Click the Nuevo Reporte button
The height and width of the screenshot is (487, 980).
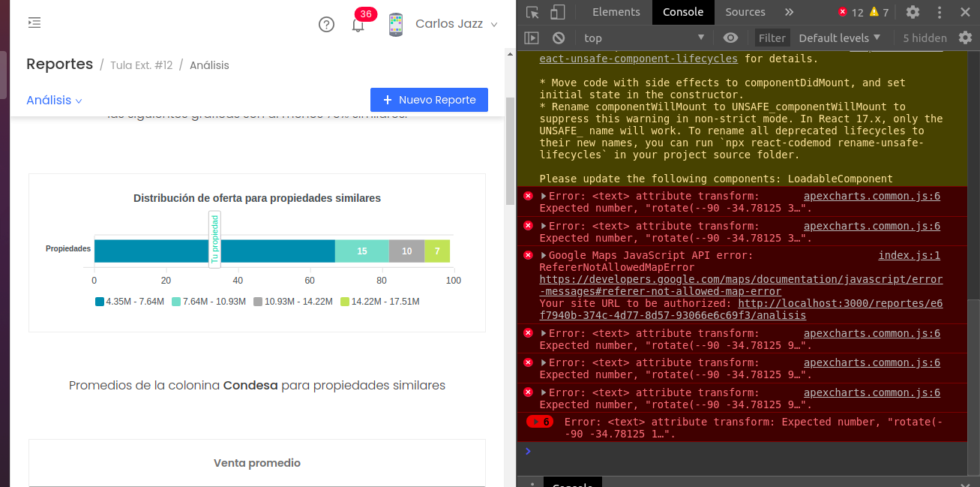click(429, 99)
